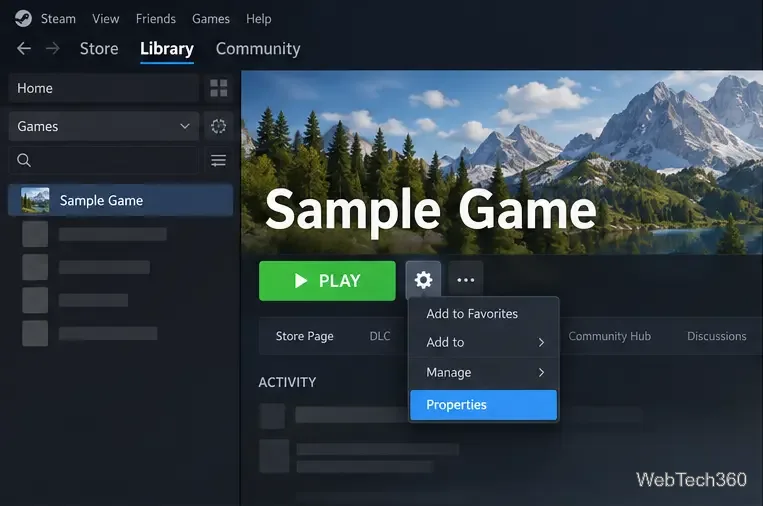Go back with the left arrow
The image size is (763, 506).
[x=23, y=49]
